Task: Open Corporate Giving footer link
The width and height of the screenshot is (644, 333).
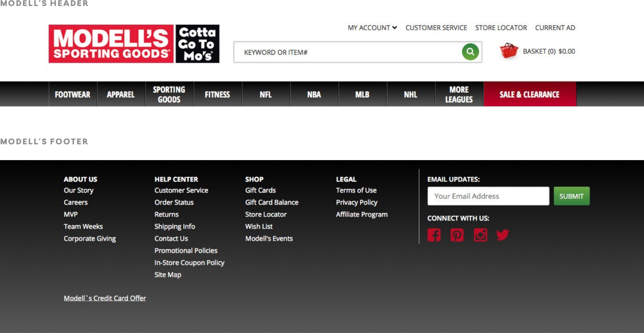Action: tap(90, 239)
